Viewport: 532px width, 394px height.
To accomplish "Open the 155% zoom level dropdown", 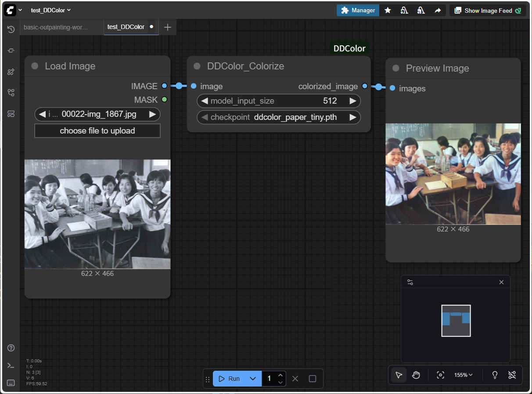I will coord(463,375).
